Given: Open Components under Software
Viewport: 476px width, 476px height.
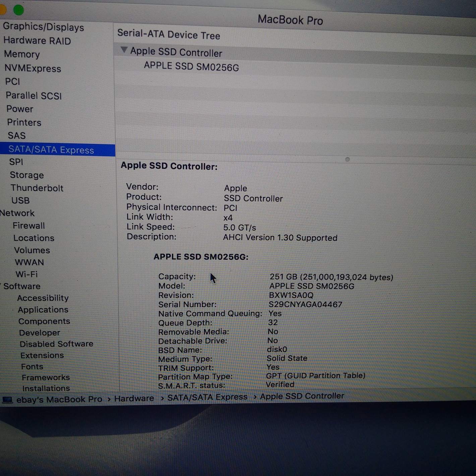Looking at the screenshot, I should click(x=44, y=321).
